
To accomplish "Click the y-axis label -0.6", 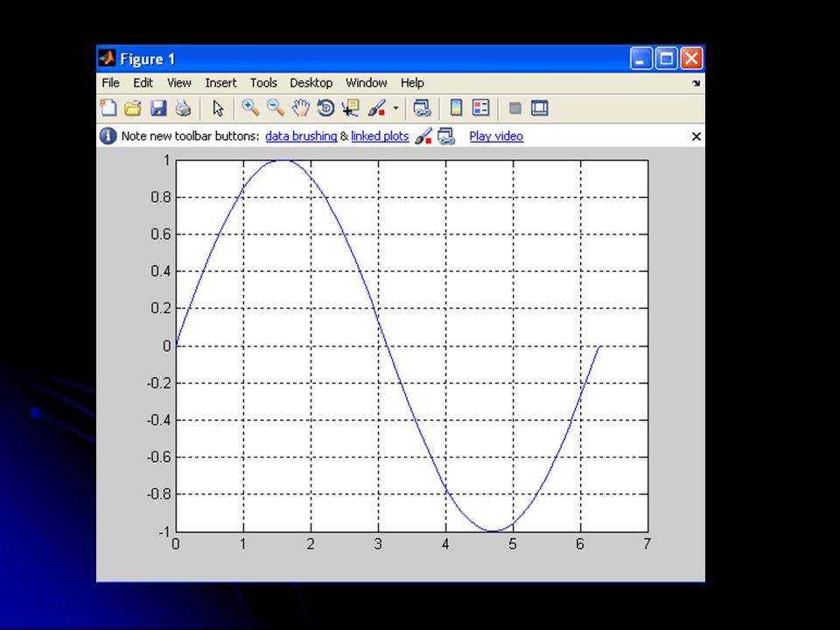I will click(x=158, y=457).
